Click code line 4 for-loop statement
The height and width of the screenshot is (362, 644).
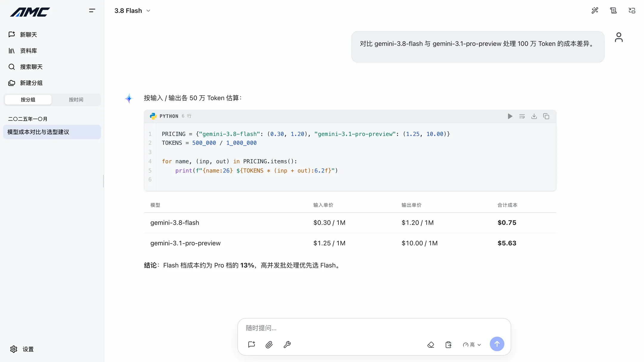(229, 161)
